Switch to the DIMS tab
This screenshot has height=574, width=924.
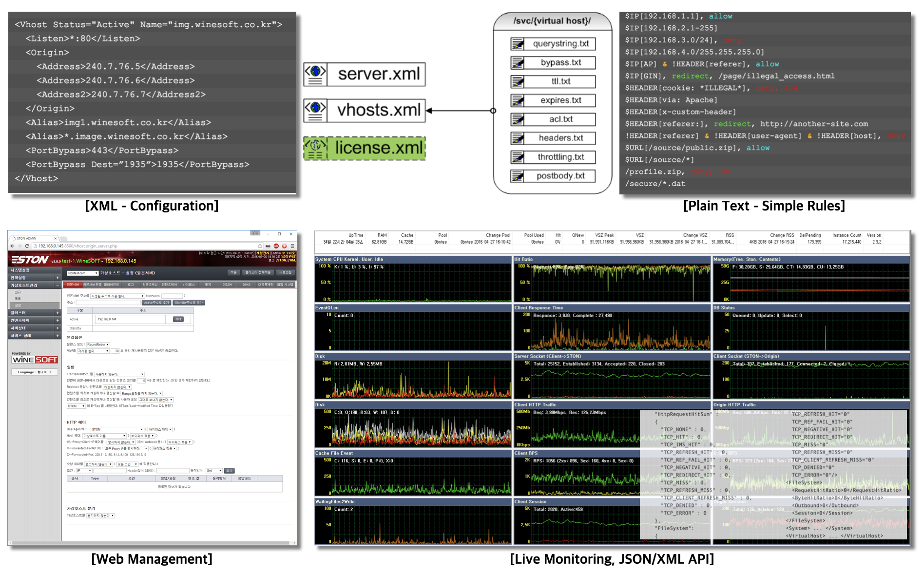247,285
